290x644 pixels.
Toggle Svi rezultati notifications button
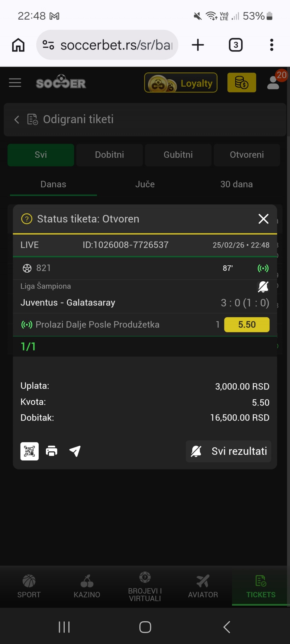[x=228, y=451]
